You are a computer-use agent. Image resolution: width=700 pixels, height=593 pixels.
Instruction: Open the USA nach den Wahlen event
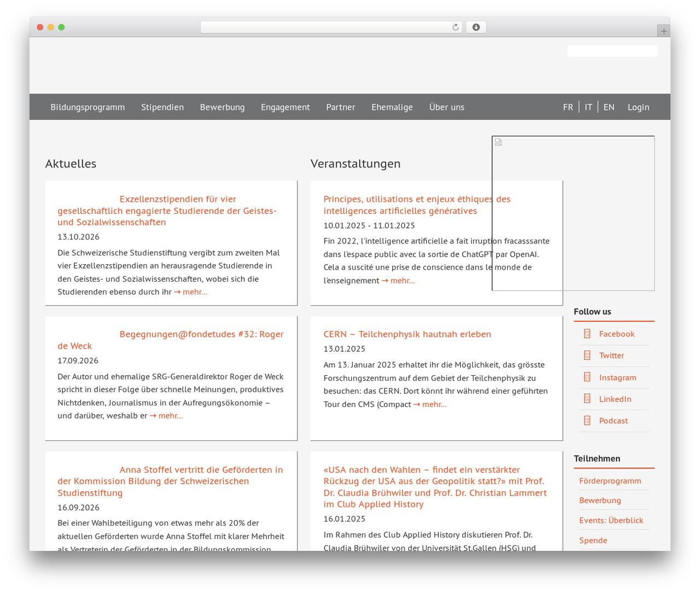[435, 487]
